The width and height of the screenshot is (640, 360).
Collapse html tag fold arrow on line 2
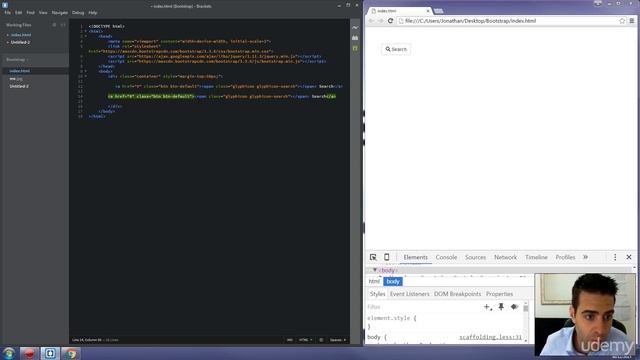pos(85,31)
